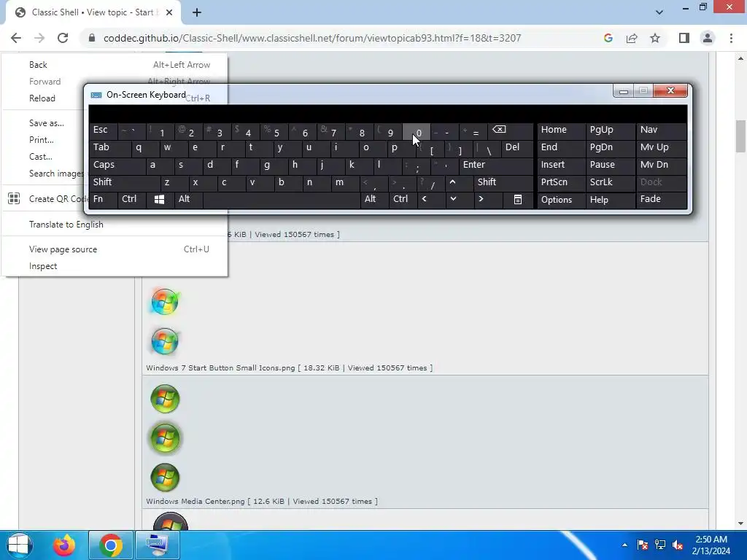
Task: Toggle Fade on on-screen keyboard
Action: [661, 200]
